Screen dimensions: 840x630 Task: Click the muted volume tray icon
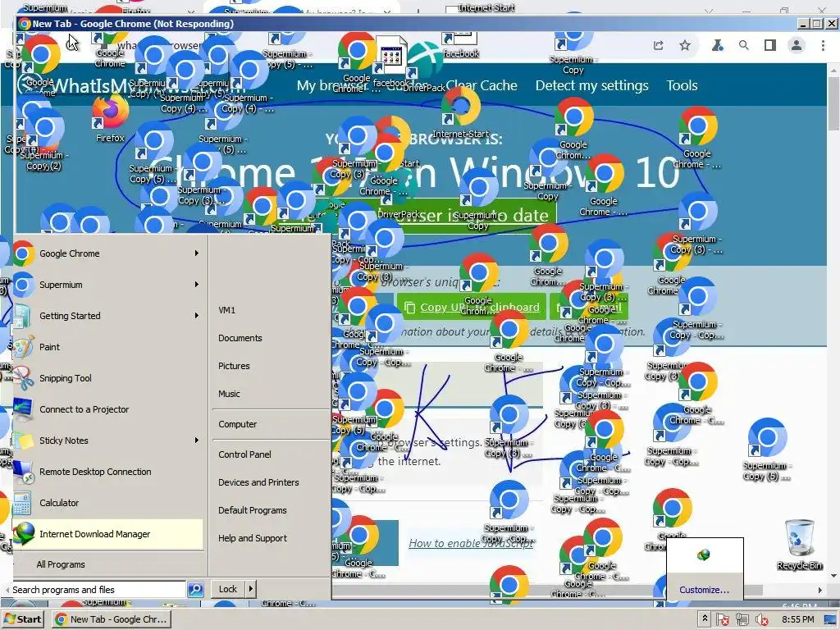[x=761, y=620]
